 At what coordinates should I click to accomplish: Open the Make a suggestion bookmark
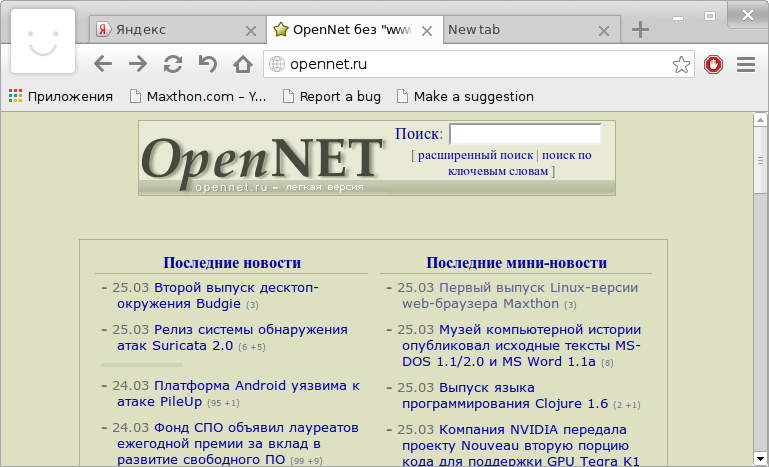[465, 97]
